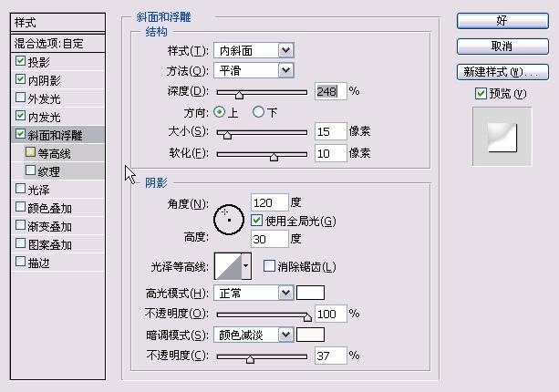Image resolution: width=559 pixels, height=392 pixels.
Task: Click the 新建样式 new style button
Action: pyautogui.click(x=502, y=72)
